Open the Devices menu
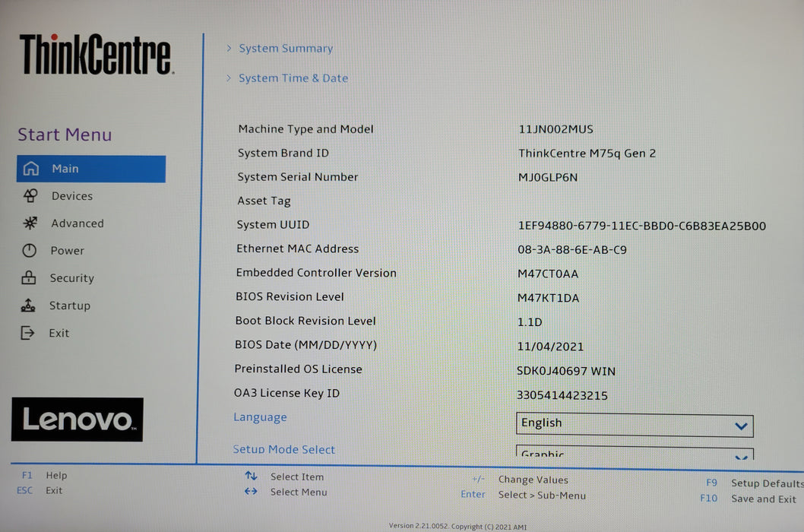The height and width of the screenshot is (532, 804). tap(71, 196)
